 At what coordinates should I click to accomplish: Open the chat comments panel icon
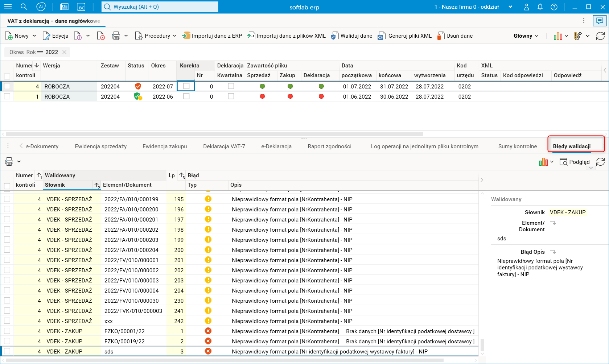click(x=600, y=21)
